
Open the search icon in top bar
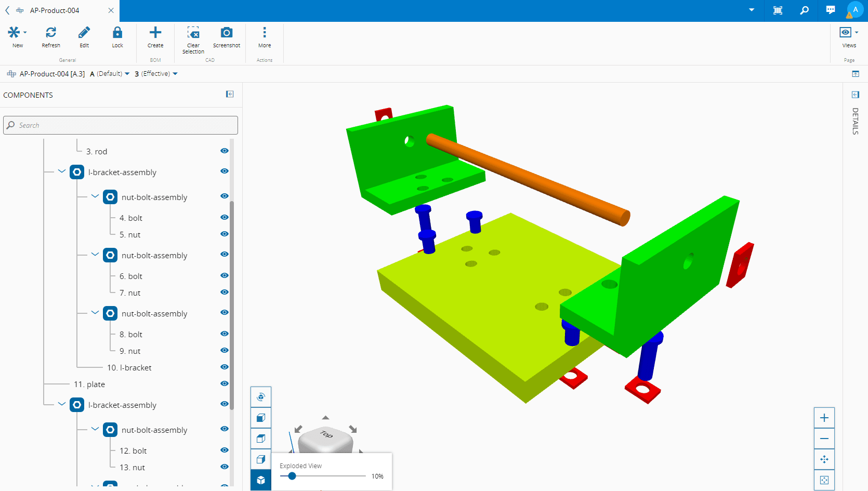click(x=804, y=10)
